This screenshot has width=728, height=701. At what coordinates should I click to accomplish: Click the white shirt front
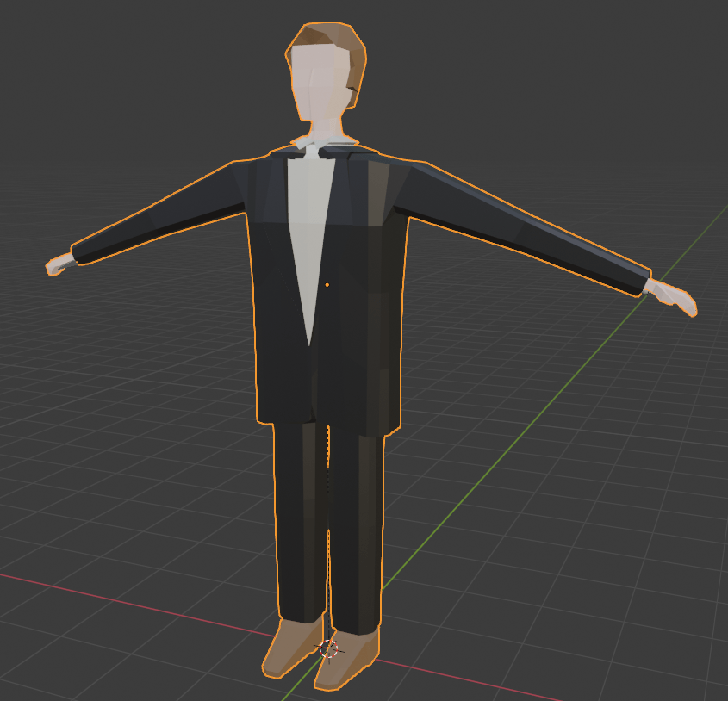pos(308,224)
